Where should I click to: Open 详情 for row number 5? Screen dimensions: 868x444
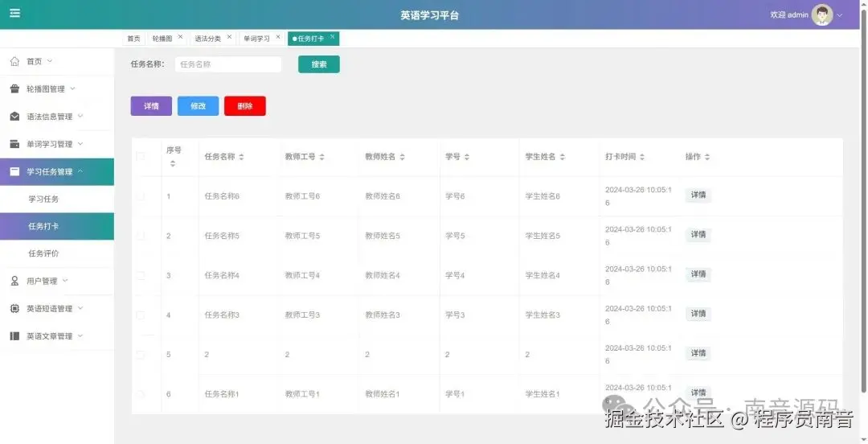698,353
